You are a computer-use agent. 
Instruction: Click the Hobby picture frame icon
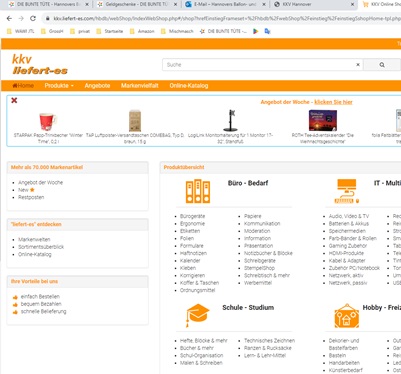click(347, 316)
